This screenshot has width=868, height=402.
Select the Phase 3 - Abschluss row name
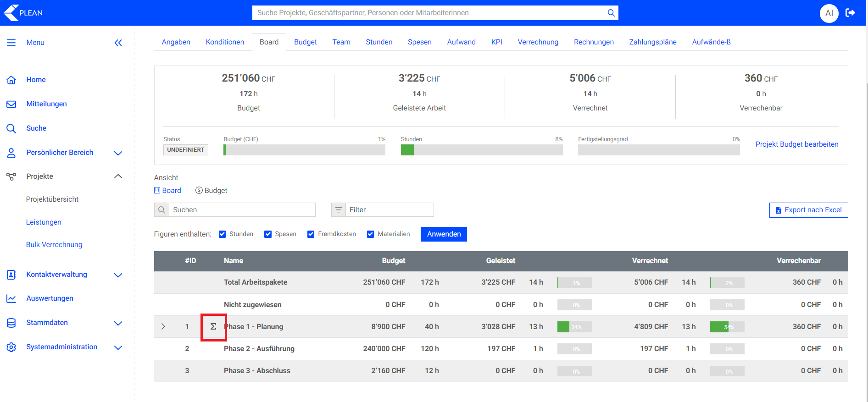257,371
